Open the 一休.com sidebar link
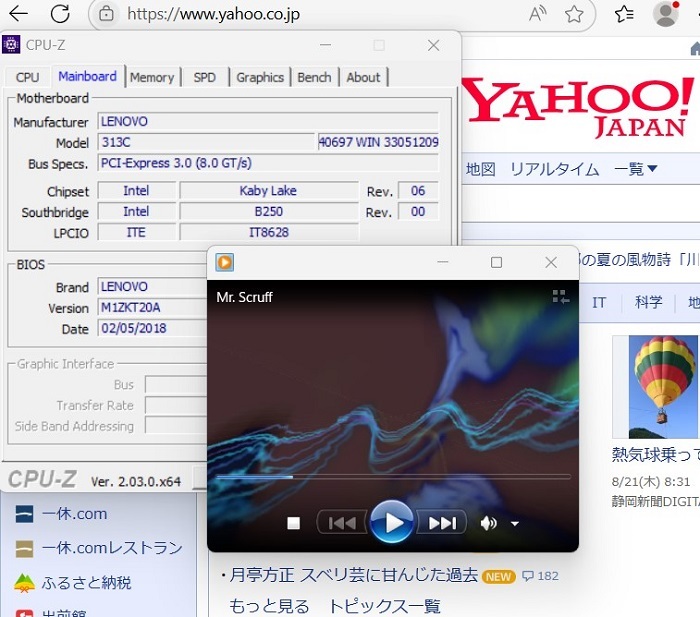Screen dimensions: 700x617 (74, 513)
